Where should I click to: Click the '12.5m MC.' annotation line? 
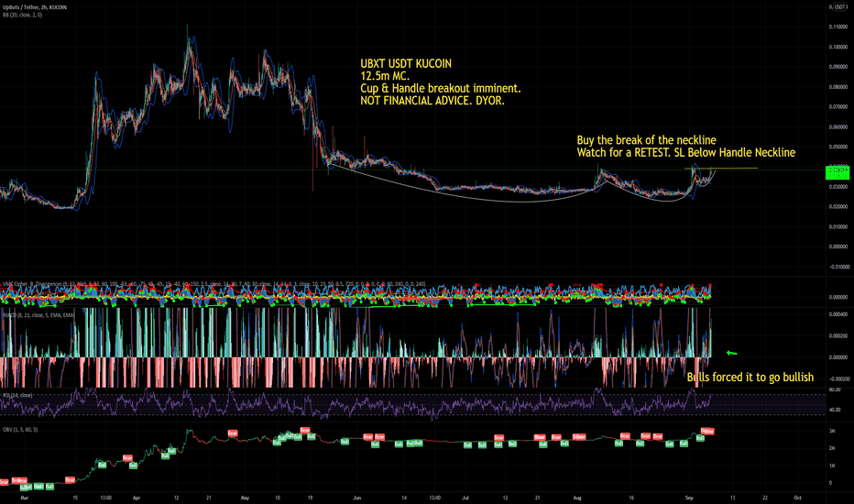pyautogui.click(x=385, y=76)
